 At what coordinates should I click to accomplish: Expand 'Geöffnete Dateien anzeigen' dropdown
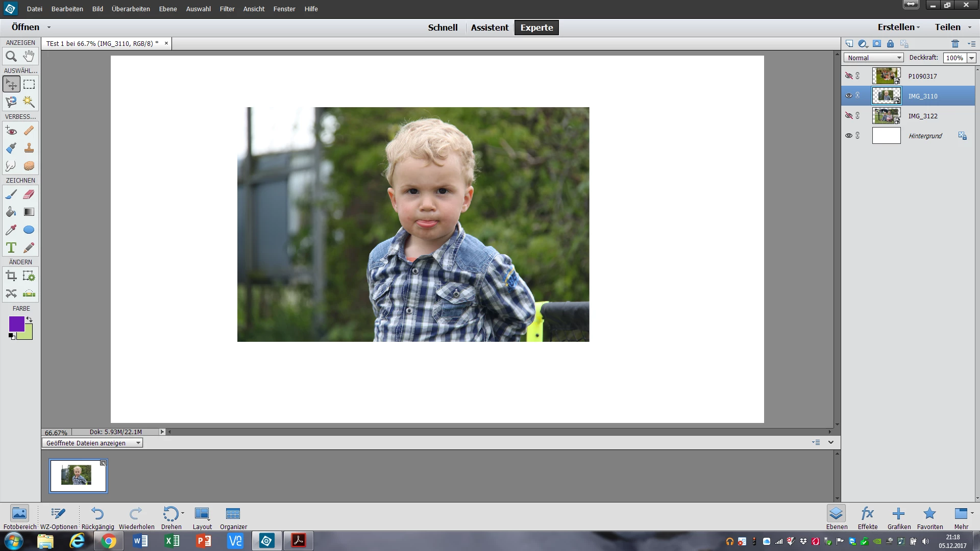[x=92, y=443]
